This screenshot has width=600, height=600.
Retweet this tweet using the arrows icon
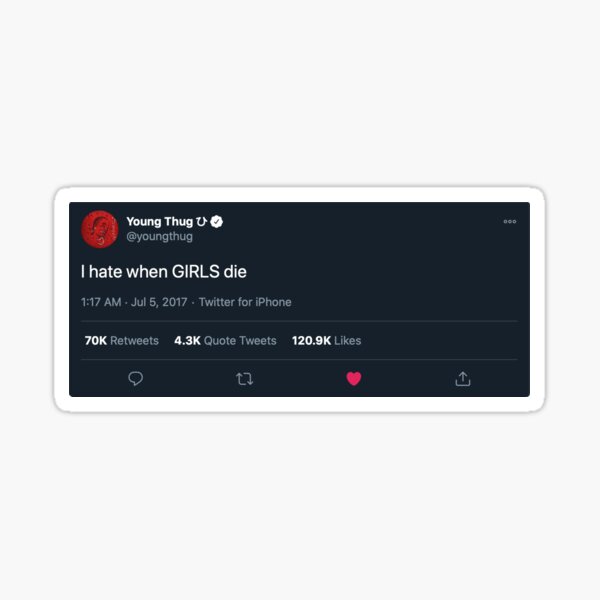[x=245, y=379]
